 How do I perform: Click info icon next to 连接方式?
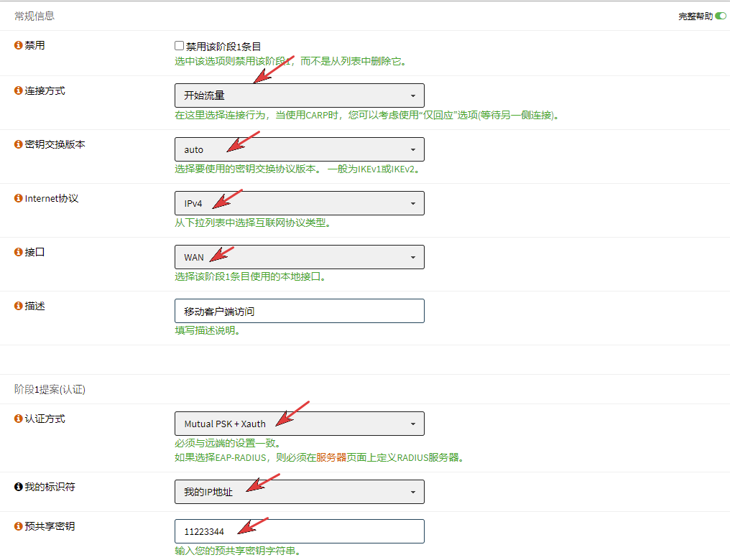pos(19,91)
